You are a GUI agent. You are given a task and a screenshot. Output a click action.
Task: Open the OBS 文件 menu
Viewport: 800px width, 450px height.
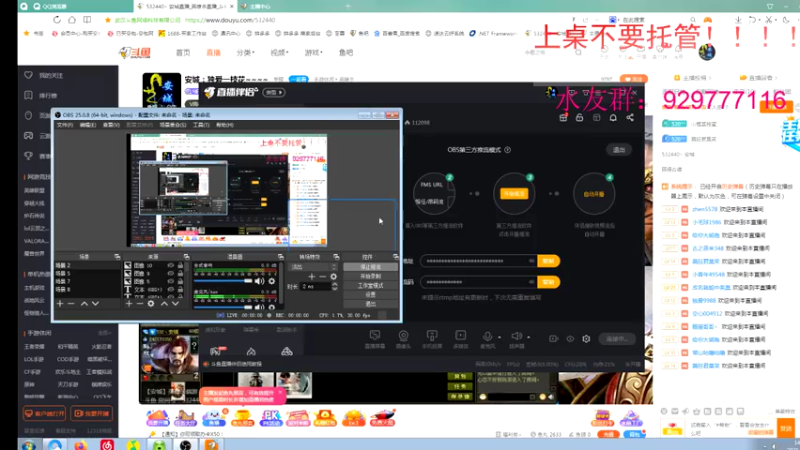click(x=64, y=125)
